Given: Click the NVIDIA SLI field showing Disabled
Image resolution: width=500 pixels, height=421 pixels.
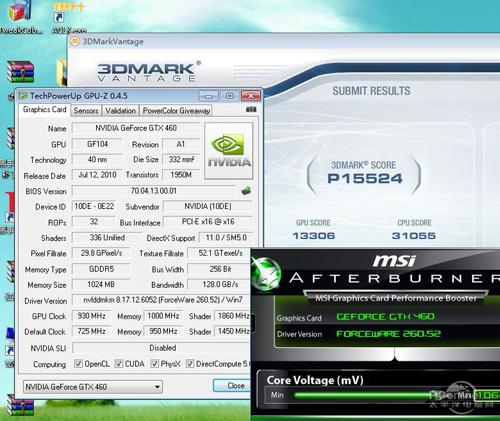Looking at the screenshot, I should pos(162,348).
